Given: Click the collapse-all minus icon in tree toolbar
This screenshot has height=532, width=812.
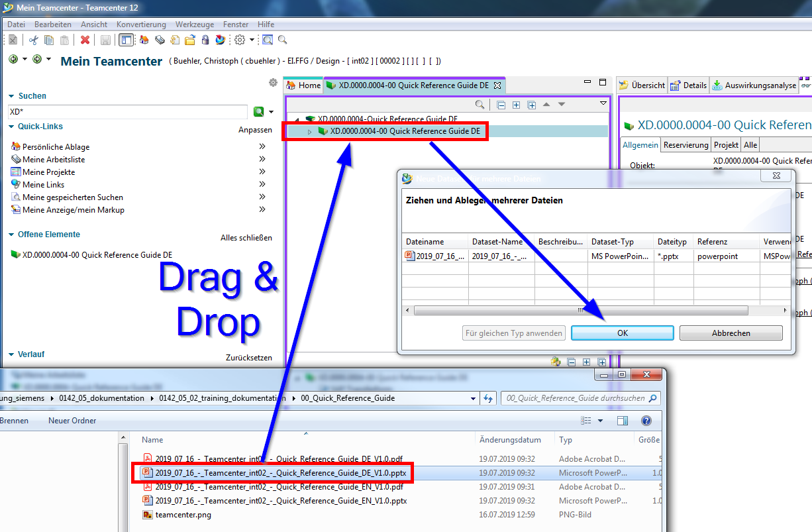Looking at the screenshot, I should pos(501,105).
